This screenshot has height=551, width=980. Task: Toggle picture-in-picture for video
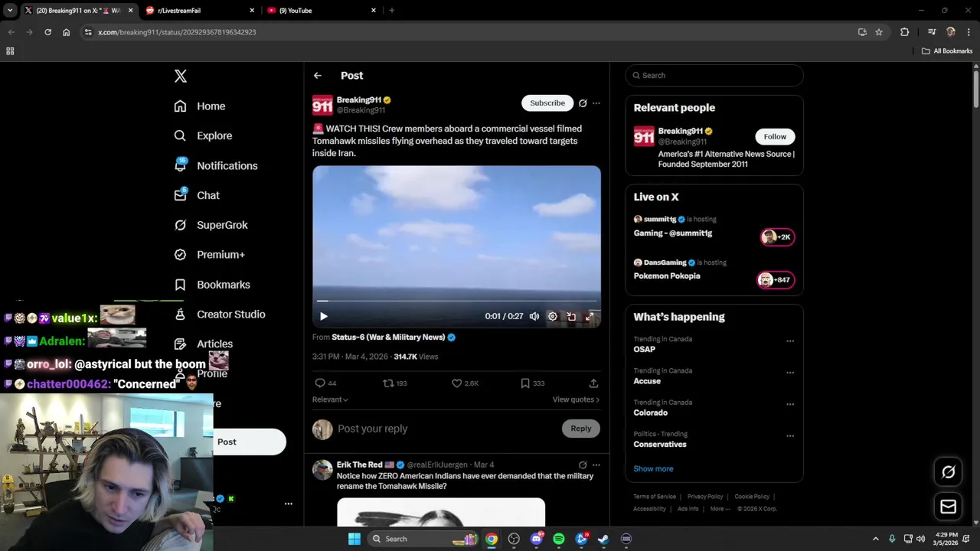[571, 316]
